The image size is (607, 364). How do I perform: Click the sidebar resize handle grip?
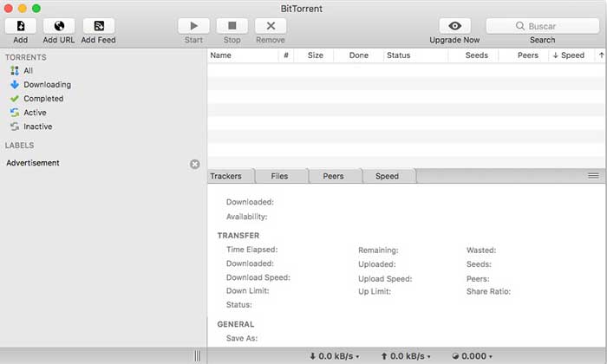point(198,356)
